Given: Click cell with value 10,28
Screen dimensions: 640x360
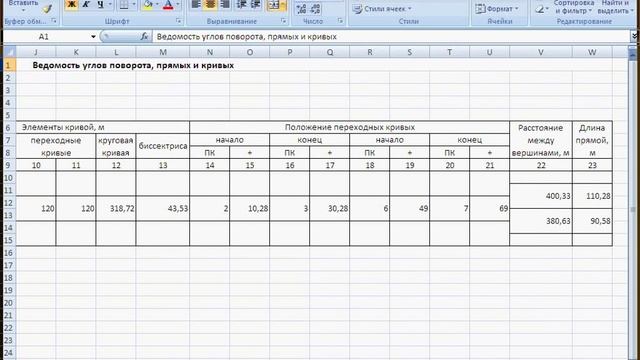Looking at the screenshot, I should (250, 209).
